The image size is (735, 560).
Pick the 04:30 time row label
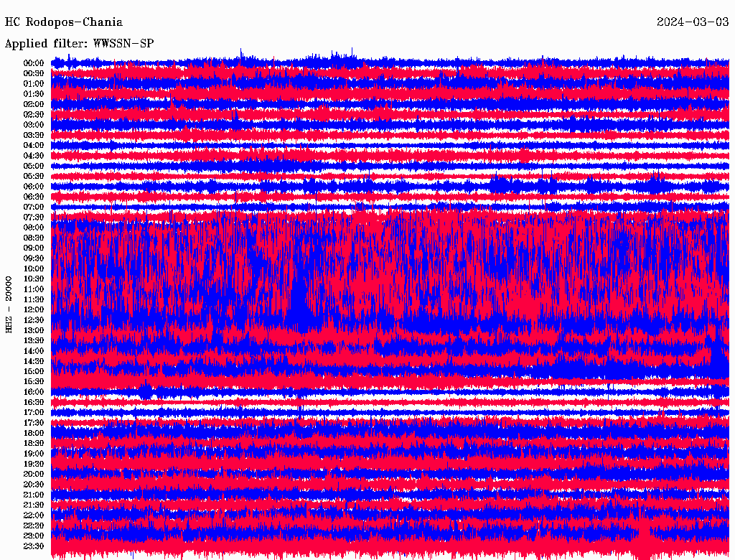34,156
